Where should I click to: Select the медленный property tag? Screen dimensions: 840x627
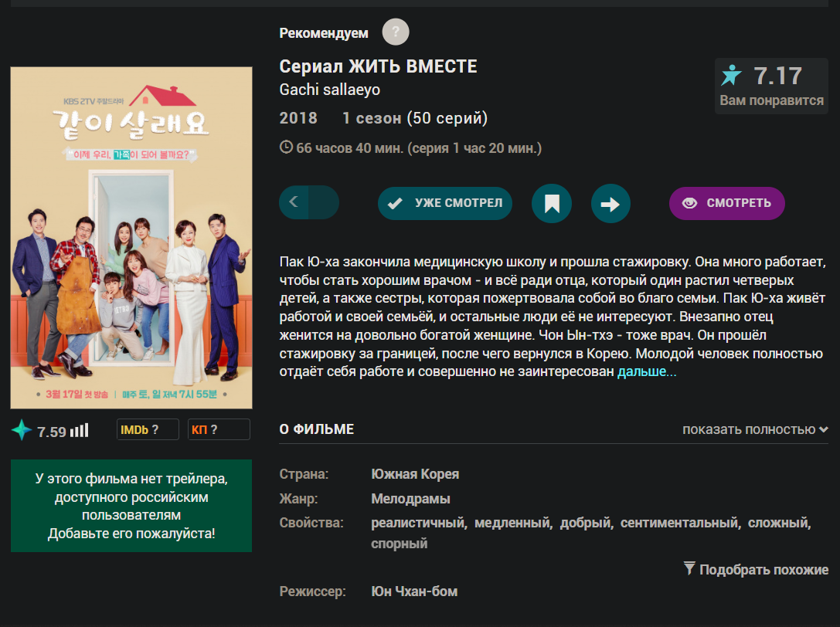pos(512,523)
